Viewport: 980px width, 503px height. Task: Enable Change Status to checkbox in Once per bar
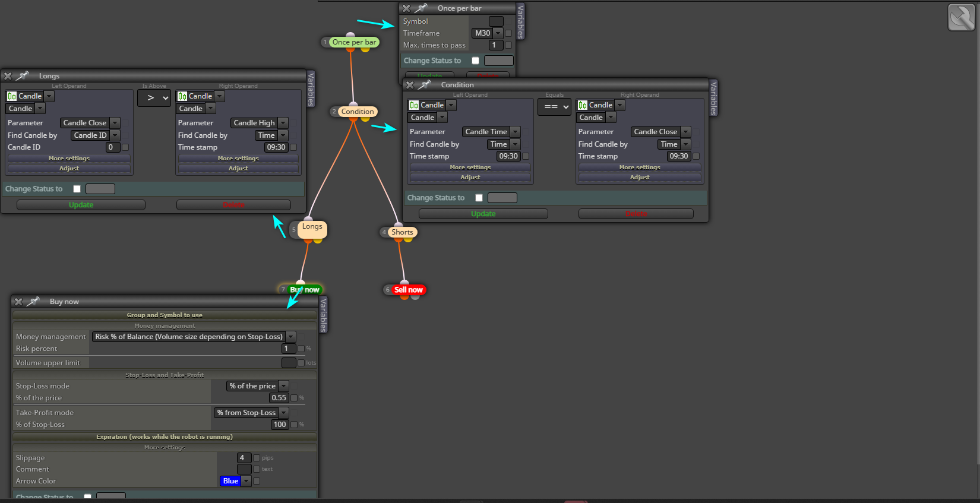tap(475, 61)
